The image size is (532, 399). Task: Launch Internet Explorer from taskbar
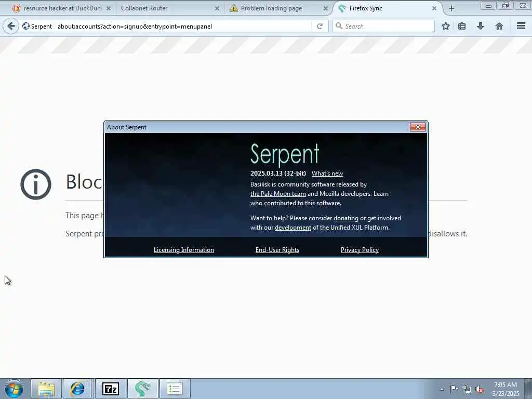[x=77, y=389]
